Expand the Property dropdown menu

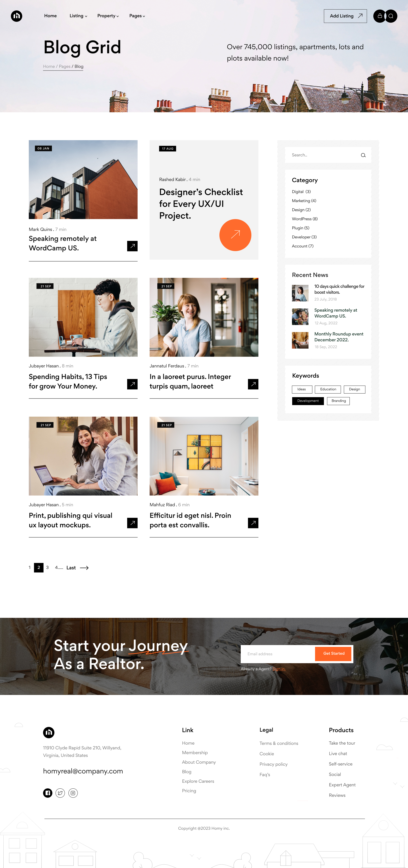pos(108,16)
